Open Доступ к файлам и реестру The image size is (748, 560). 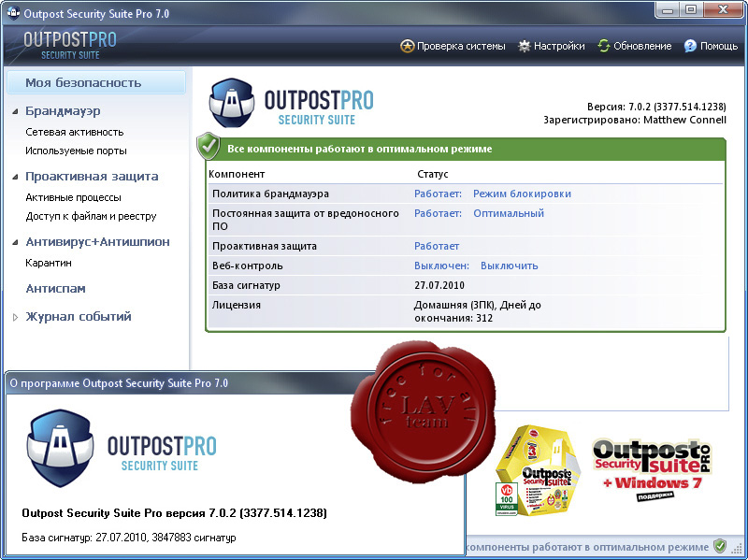[91, 216]
